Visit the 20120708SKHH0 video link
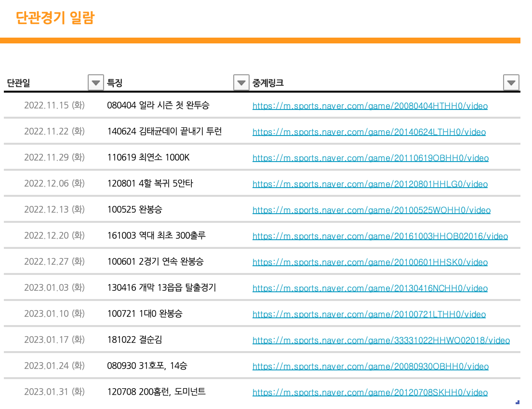532x409 pixels. [370, 392]
